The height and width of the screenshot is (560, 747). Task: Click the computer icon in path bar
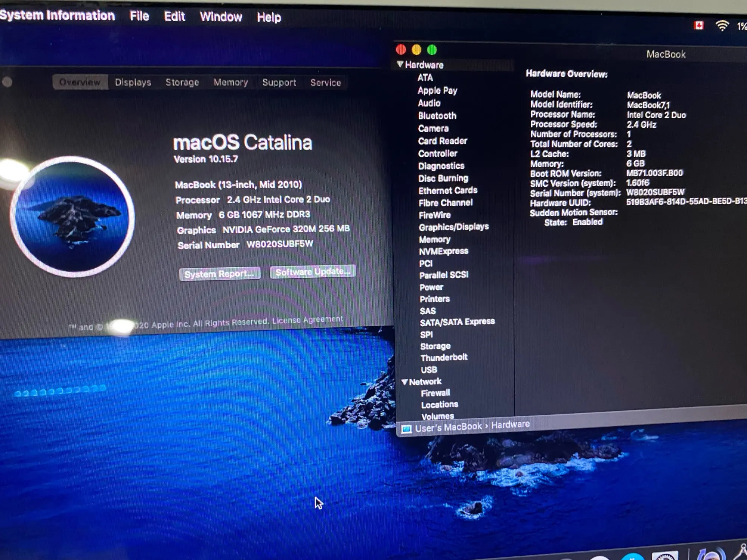(406, 429)
